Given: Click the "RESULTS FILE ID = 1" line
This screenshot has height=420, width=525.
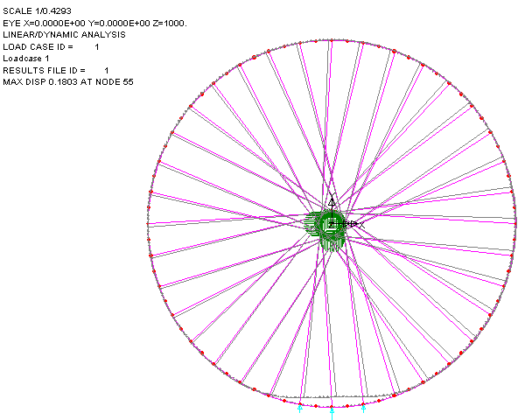Looking at the screenshot, I should [x=56, y=70].
